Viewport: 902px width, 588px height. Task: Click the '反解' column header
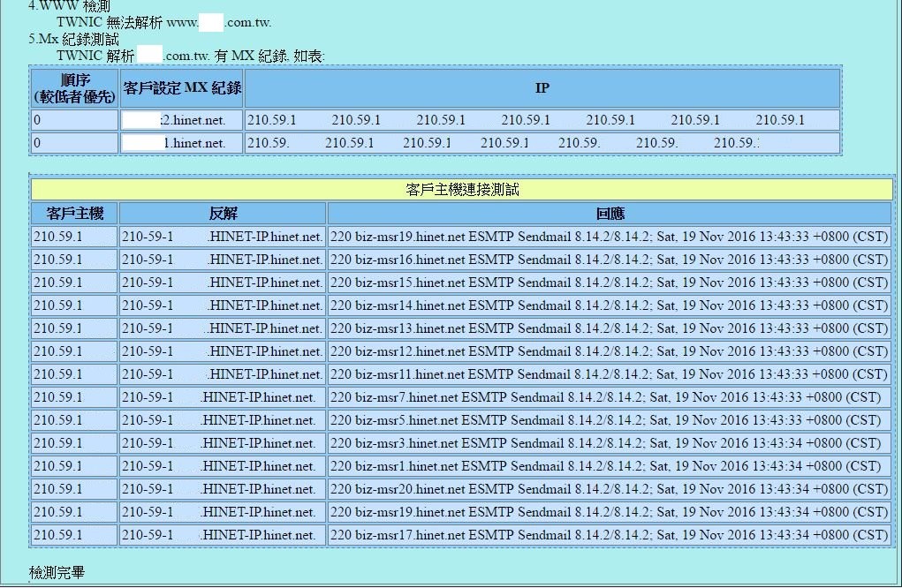point(223,214)
